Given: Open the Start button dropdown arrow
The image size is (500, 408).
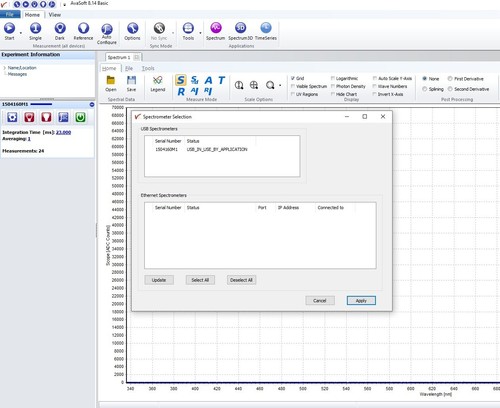Looking at the screenshot, I should (21, 33).
